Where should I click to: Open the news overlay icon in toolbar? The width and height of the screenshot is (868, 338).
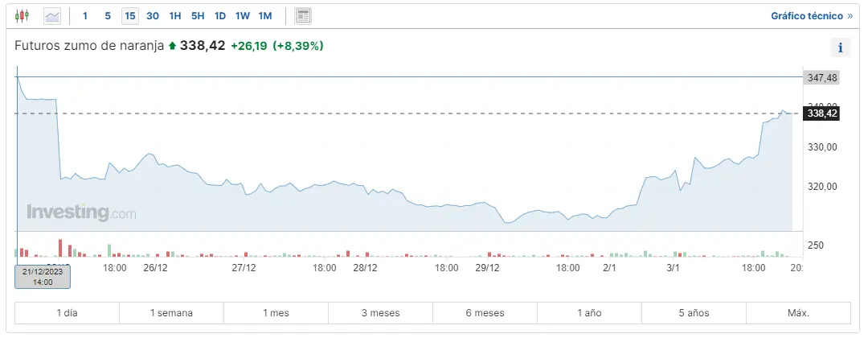coord(303,15)
